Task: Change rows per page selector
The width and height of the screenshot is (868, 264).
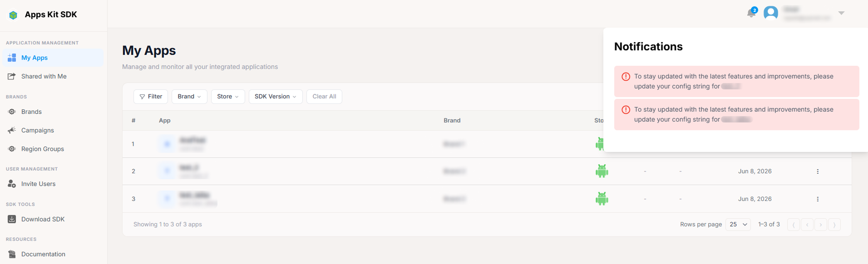Action: [x=738, y=225]
